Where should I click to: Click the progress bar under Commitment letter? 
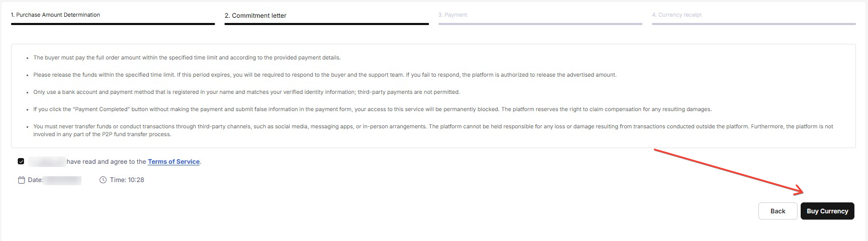[x=327, y=24]
